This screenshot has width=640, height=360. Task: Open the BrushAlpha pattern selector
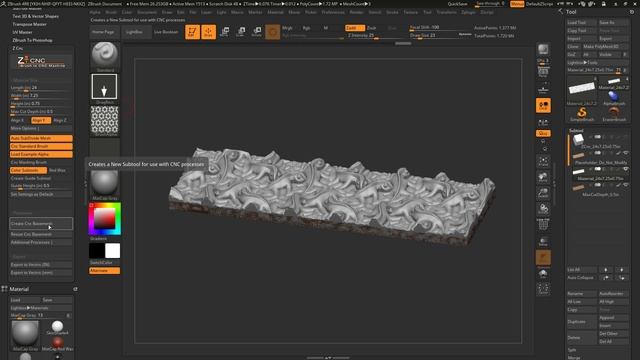(x=104, y=120)
